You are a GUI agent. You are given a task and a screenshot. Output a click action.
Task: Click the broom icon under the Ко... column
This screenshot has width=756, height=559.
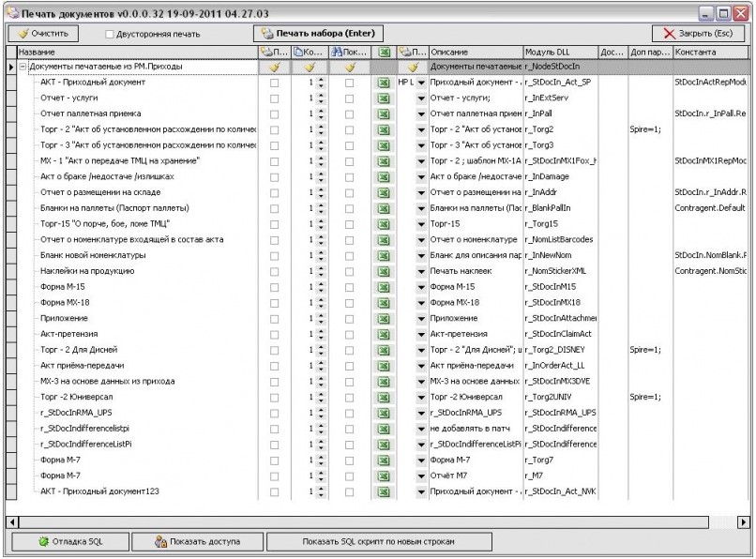309,68
